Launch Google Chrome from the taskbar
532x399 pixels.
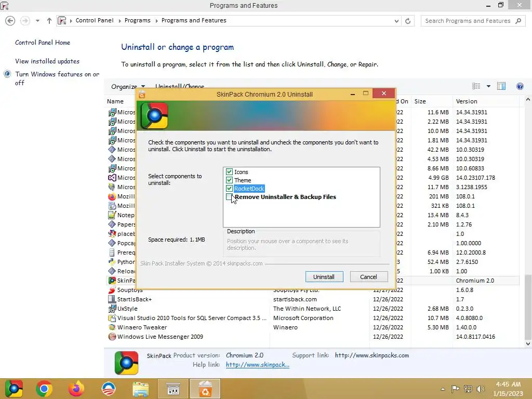(44, 389)
